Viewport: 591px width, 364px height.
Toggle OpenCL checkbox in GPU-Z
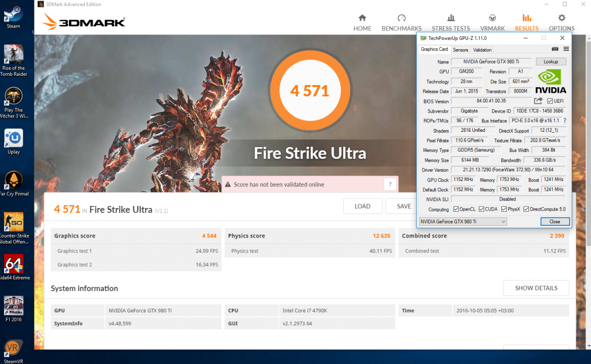456,209
